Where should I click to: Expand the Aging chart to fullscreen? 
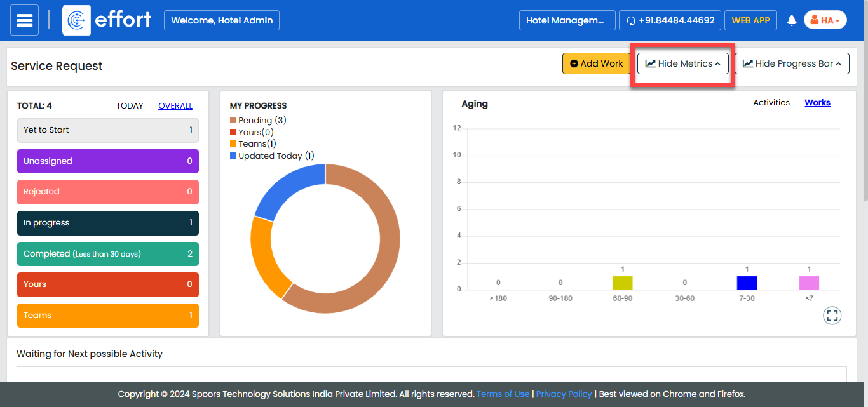832,316
